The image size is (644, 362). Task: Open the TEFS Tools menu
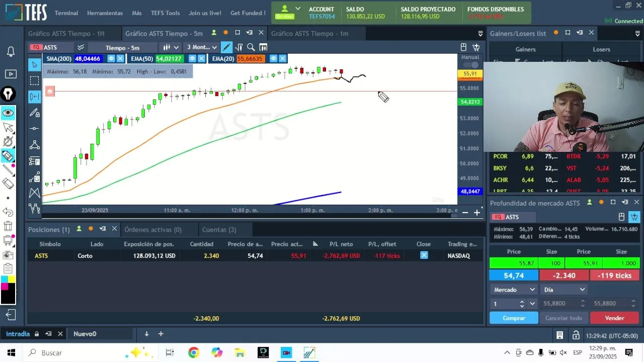165,13
